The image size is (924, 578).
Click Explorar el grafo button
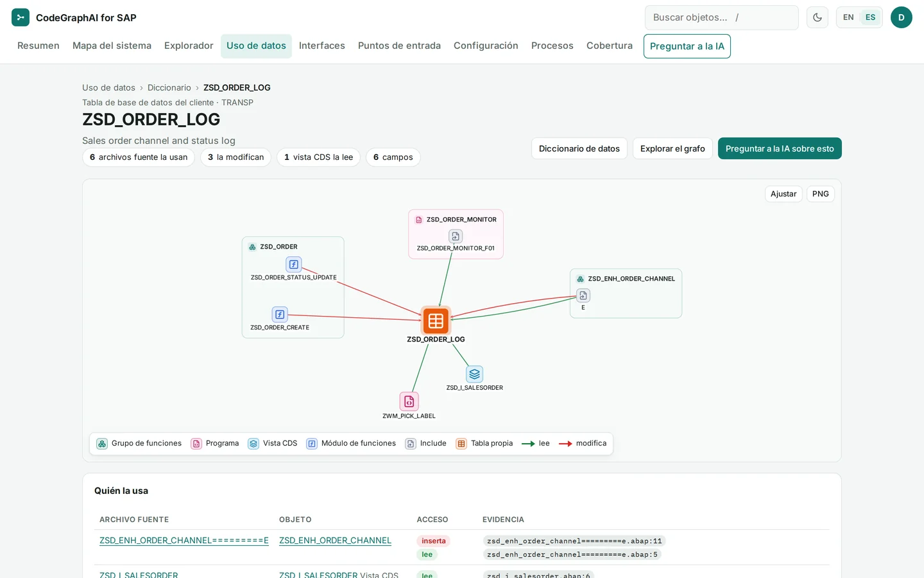click(672, 148)
